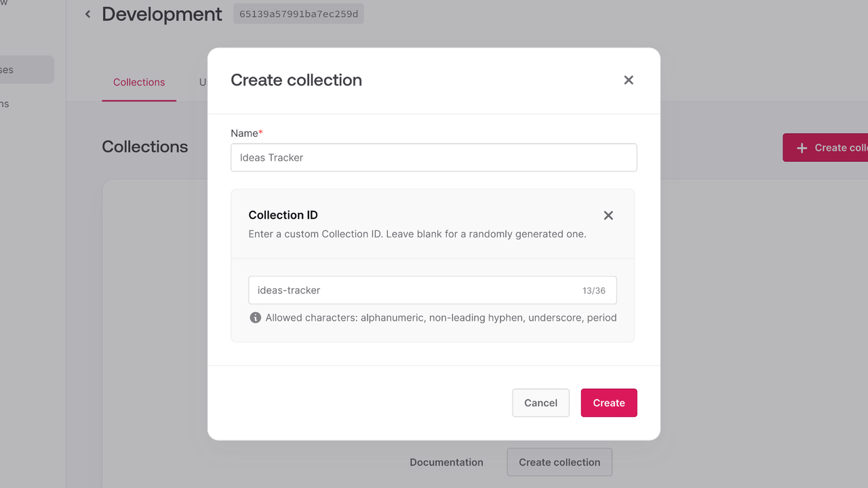Click the info icon beside Allowed characters
This screenshot has width=868, height=488.
pyautogui.click(x=256, y=317)
